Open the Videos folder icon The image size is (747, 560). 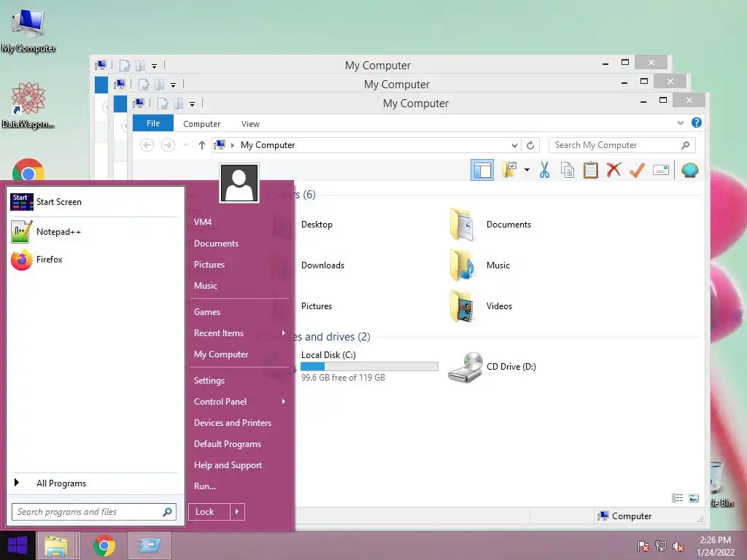pos(462,306)
